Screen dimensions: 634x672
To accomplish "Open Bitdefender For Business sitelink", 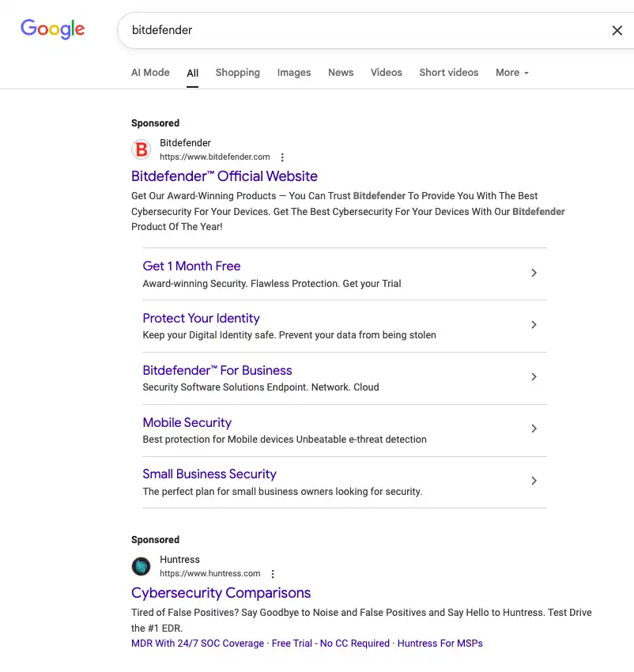I will point(217,370).
